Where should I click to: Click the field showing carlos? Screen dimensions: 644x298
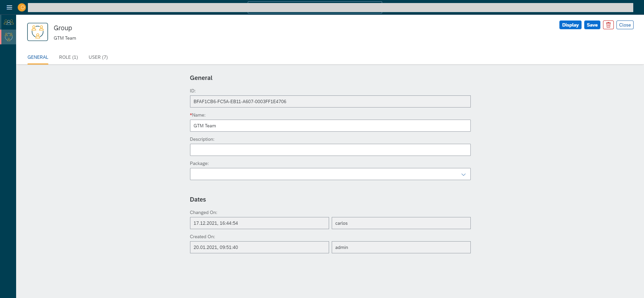[401, 223]
